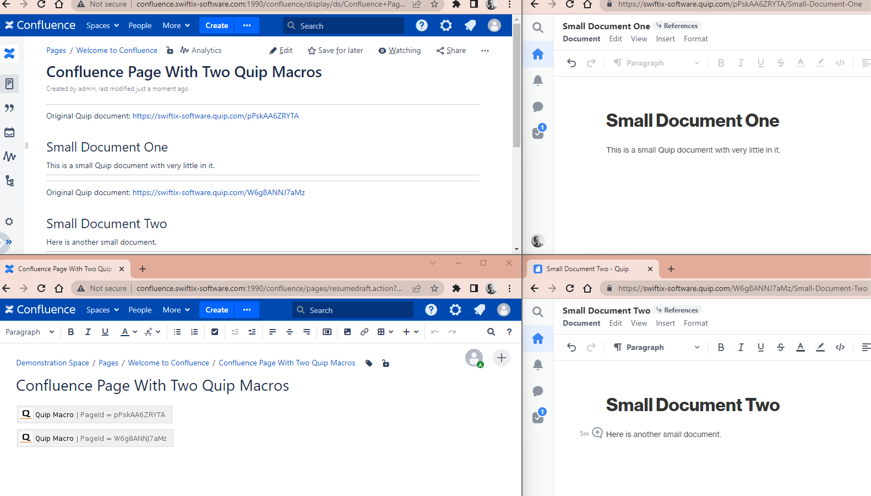Expand the top Confluence sidebar with chevron
The image size is (871, 496).
pyautogui.click(x=9, y=242)
